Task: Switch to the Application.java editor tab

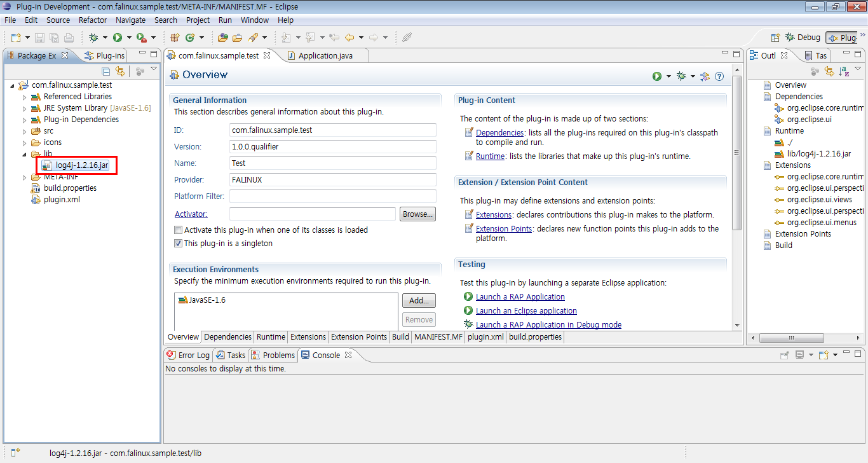Action: [x=325, y=55]
